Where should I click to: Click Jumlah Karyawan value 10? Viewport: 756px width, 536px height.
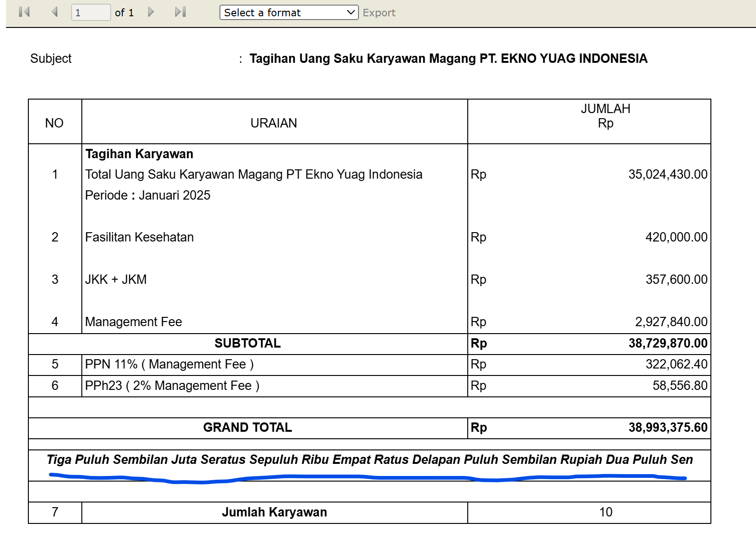pos(605,512)
